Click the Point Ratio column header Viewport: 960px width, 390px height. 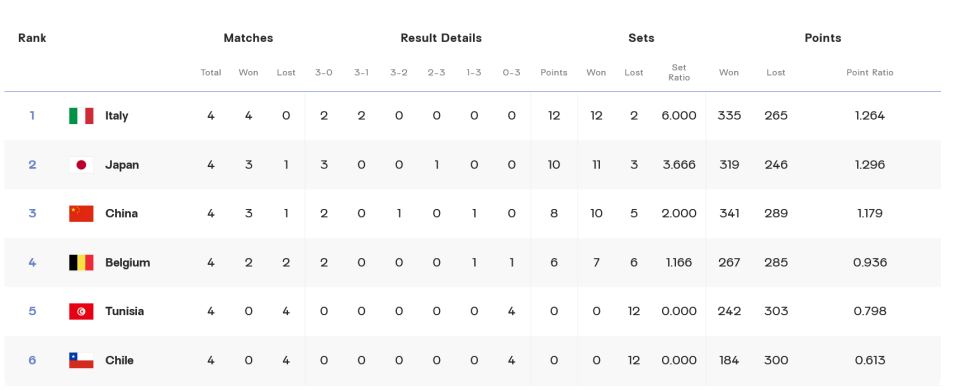[x=869, y=72]
